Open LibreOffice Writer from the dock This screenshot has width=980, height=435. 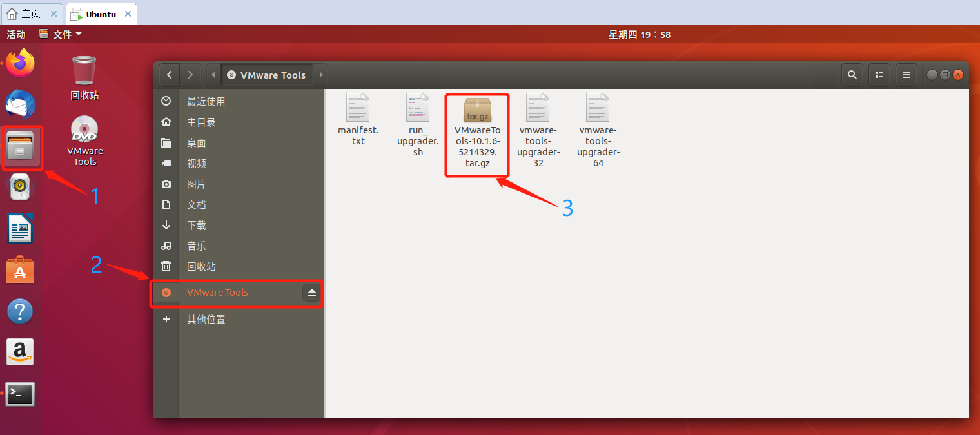20,228
